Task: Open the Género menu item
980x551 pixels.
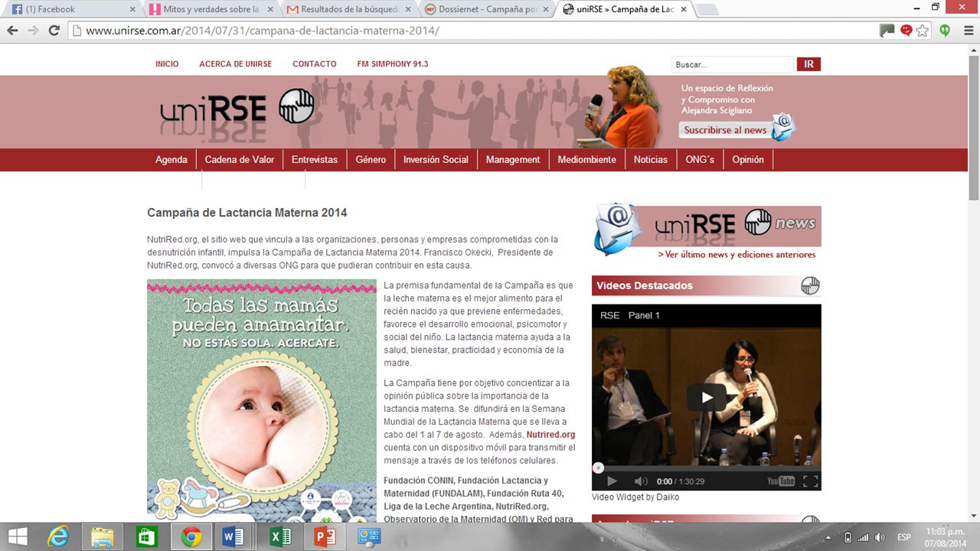Action: pos(371,159)
